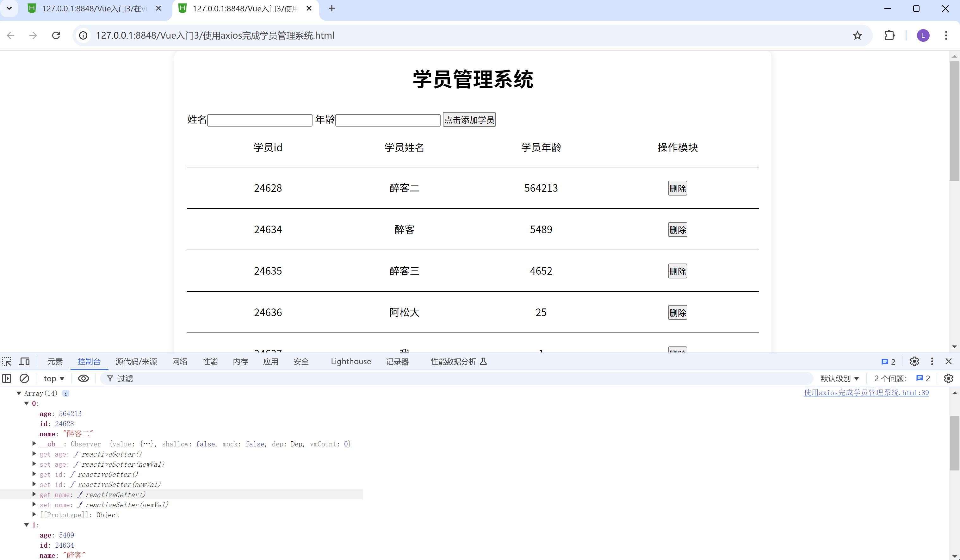Reload the page
The height and width of the screenshot is (560, 960).
pos(56,35)
